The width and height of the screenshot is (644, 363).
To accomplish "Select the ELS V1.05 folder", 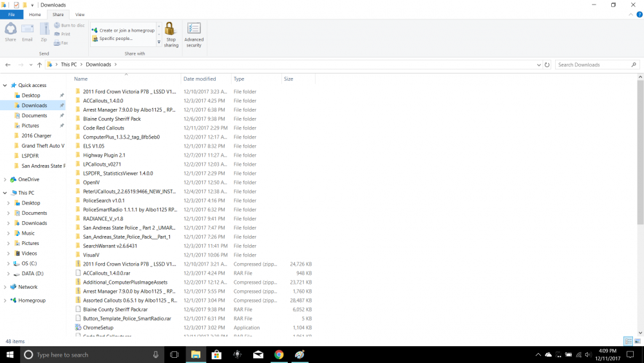I will click(x=93, y=146).
